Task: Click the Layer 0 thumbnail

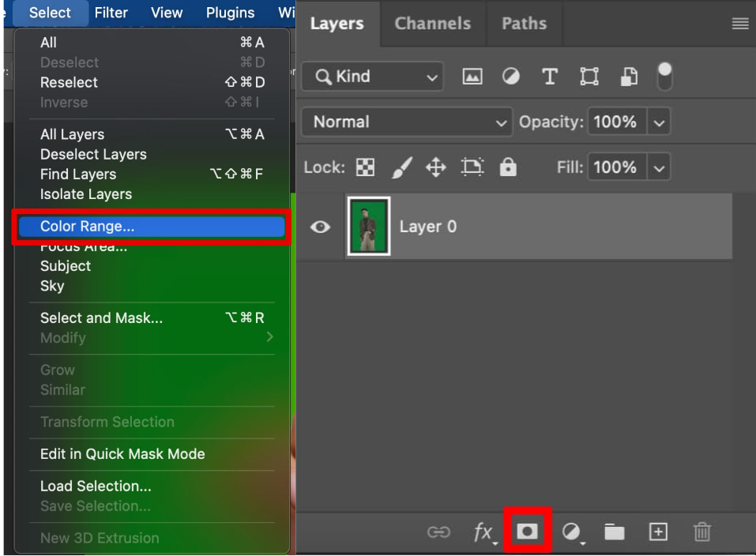Action: click(x=368, y=226)
